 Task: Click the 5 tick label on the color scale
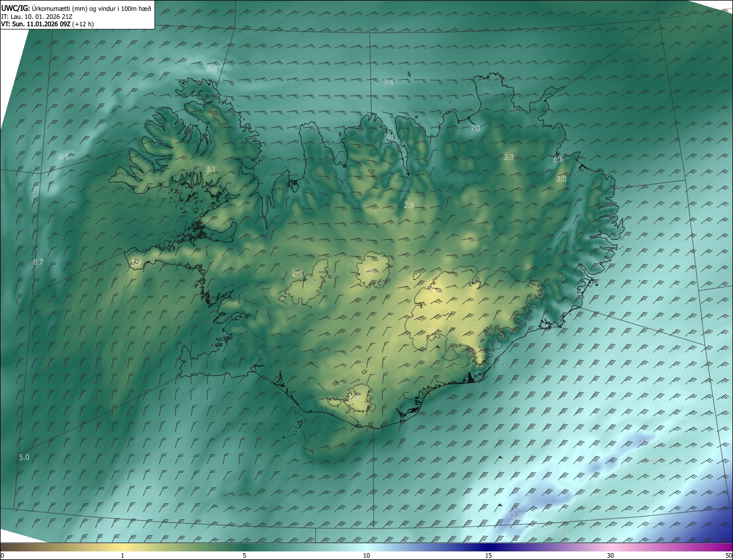245,555
